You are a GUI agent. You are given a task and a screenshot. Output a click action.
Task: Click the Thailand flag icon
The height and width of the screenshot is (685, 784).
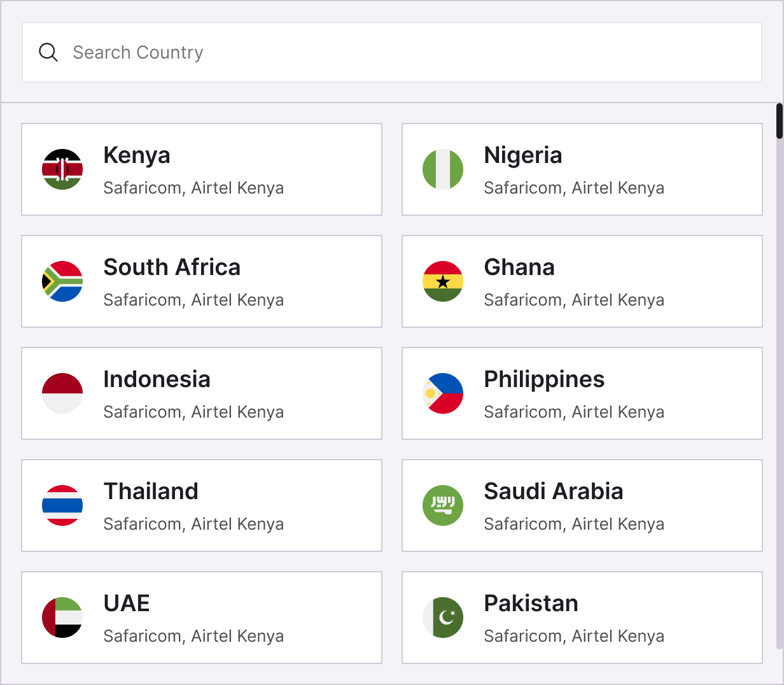(62, 505)
